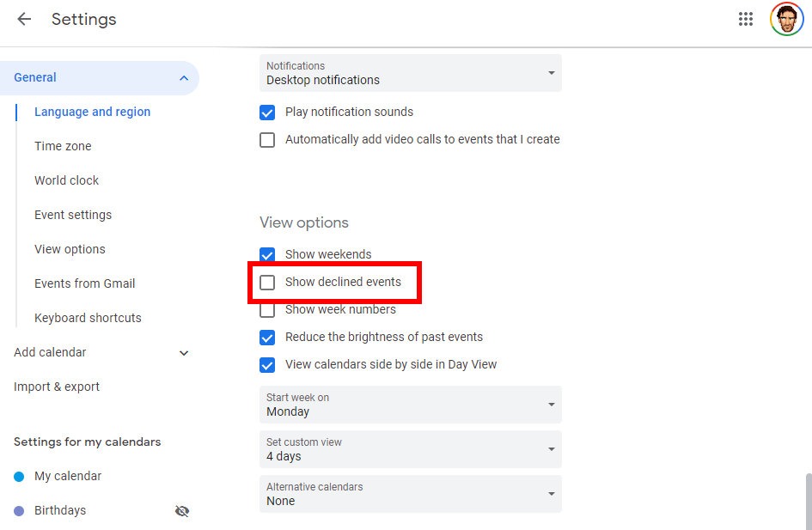Open the Keyboard shortcuts settings
This screenshot has height=530, width=812.
pos(88,318)
